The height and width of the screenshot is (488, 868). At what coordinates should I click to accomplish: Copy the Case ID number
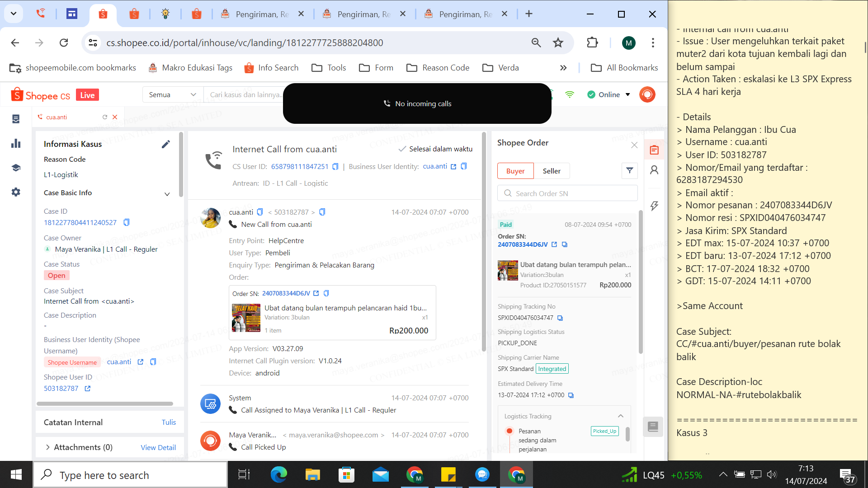[x=127, y=222]
